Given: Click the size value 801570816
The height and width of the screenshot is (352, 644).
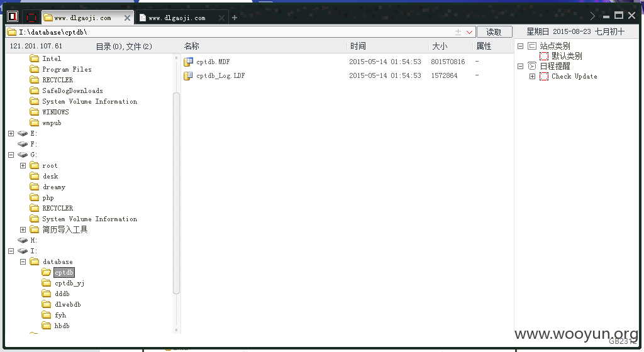Looking at the screenshot, I should (x=448, y=62).
